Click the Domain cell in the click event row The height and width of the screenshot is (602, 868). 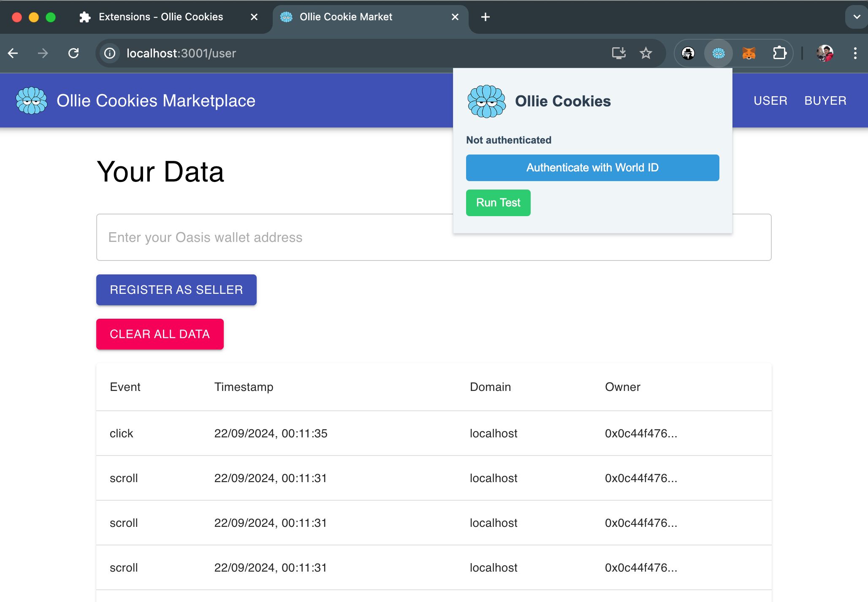[494, 433]
